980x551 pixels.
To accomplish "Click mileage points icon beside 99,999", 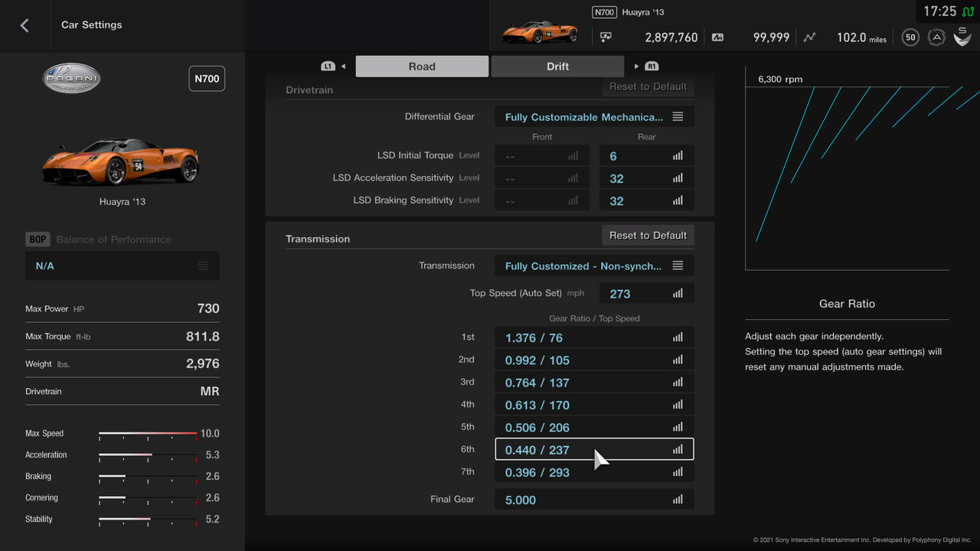I will pos(717,37).
